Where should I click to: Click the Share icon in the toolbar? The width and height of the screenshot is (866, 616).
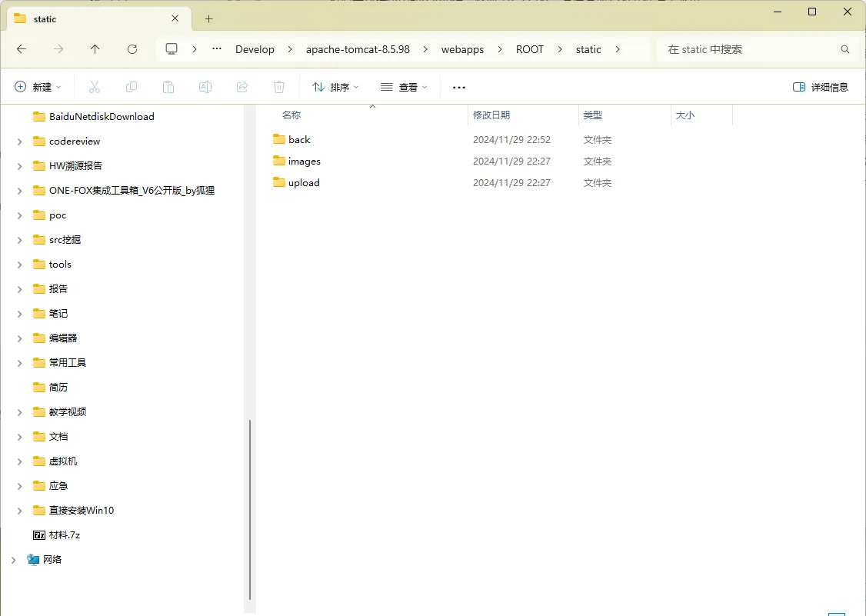point(241,86)
